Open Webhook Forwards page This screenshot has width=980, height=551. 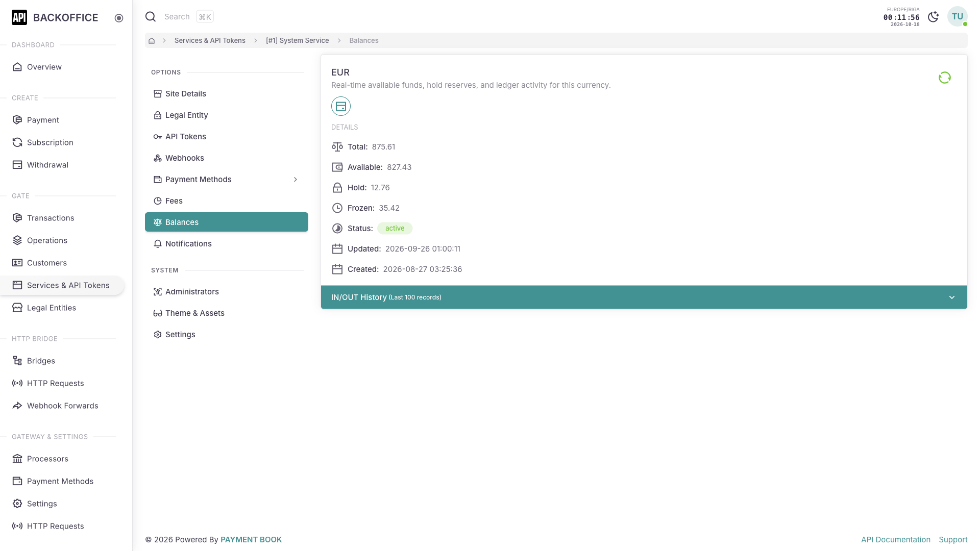click(x=62, y=406)
